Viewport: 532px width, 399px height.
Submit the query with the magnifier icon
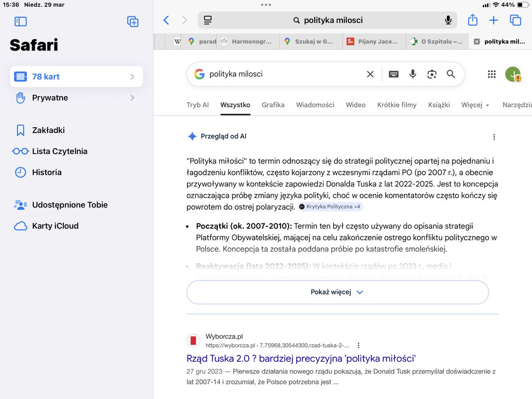[x=451, y=74]
